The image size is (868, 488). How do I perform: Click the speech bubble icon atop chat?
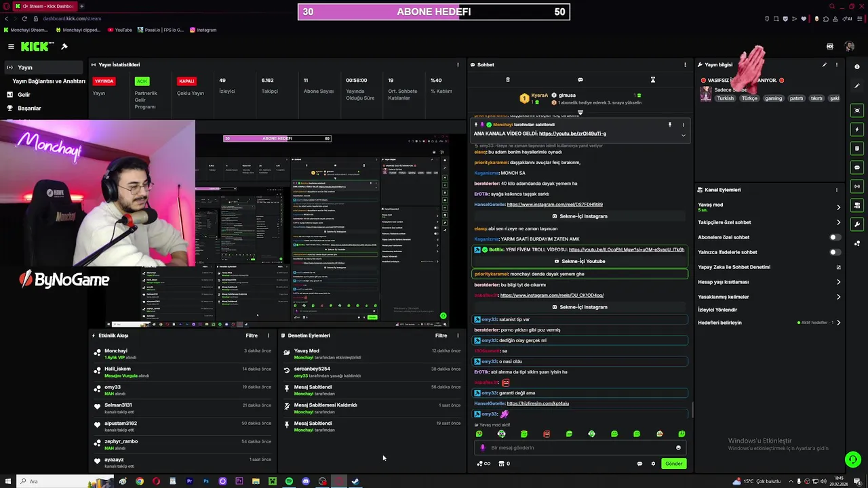[x=580, y=80]
